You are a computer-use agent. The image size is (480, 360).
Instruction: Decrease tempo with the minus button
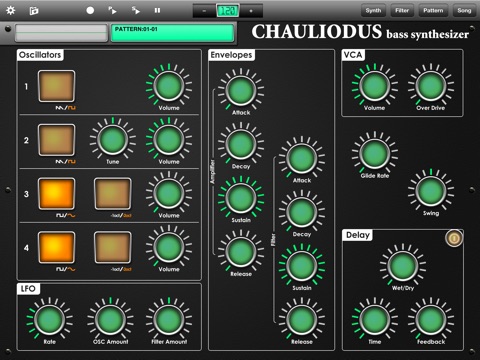tap(204, 11)
